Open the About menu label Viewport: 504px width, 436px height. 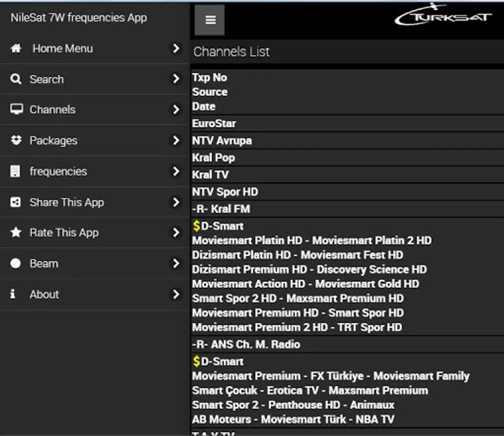point(45,295)
